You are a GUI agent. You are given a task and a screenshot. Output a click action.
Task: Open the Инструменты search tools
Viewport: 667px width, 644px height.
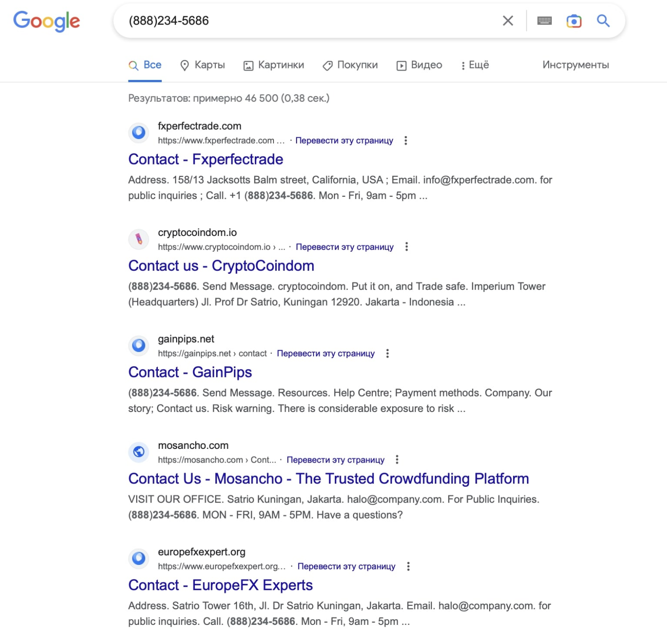(x=575, y=65)
